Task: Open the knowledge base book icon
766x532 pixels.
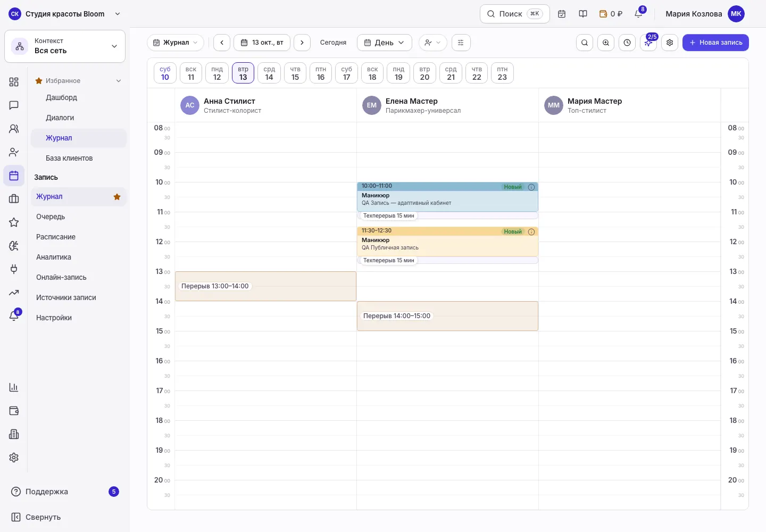Action: click(583, 14)
